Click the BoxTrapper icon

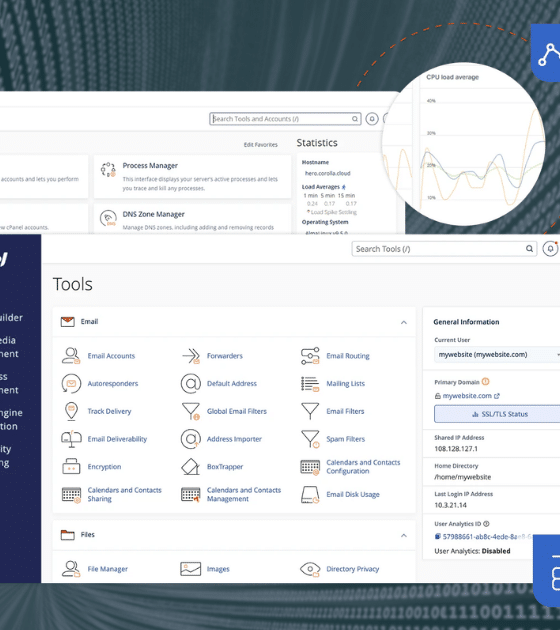[x=191, y=466]
